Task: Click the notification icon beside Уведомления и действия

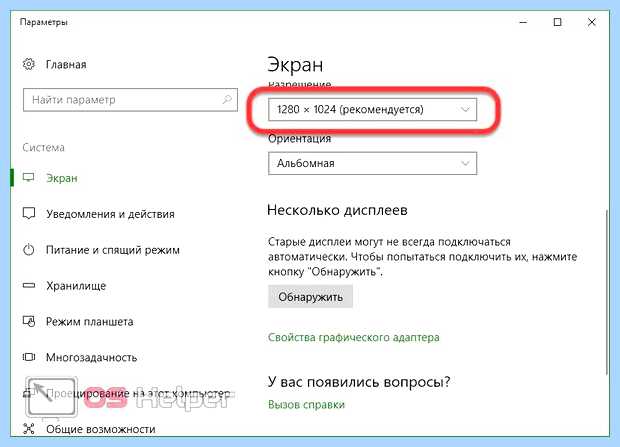Action: [x=29, y=214]
